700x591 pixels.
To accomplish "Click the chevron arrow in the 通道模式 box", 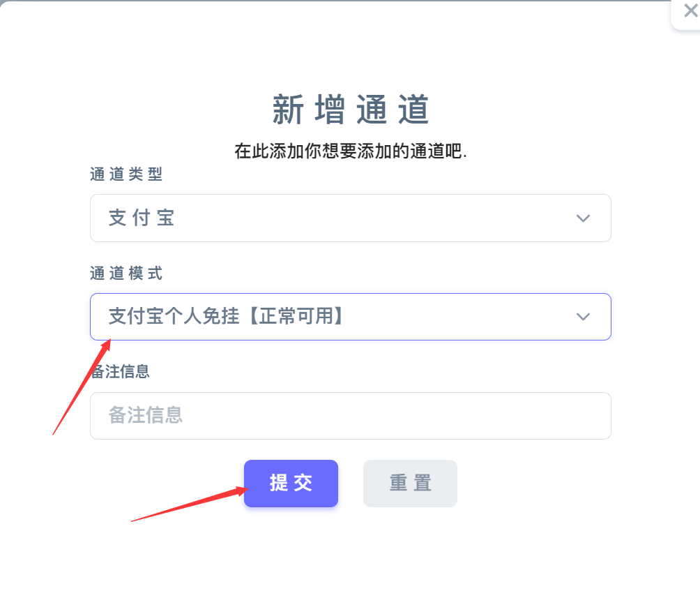I will (583, 317).
